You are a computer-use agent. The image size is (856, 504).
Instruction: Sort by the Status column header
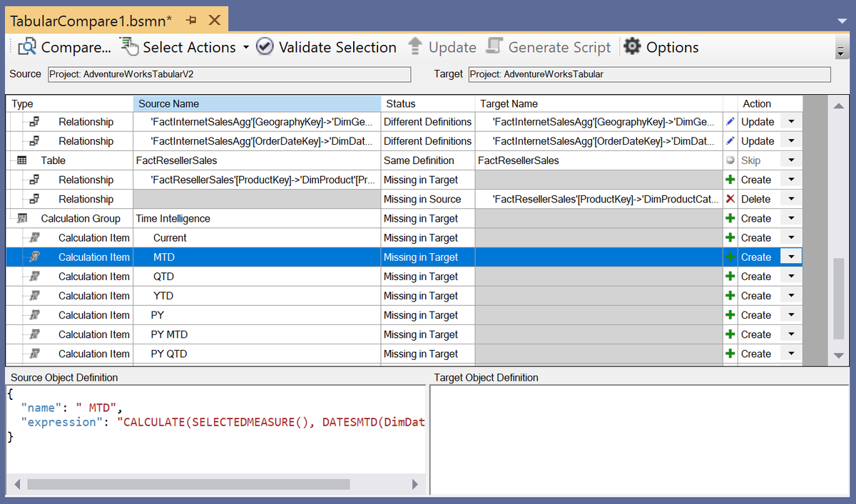[427, 104]
